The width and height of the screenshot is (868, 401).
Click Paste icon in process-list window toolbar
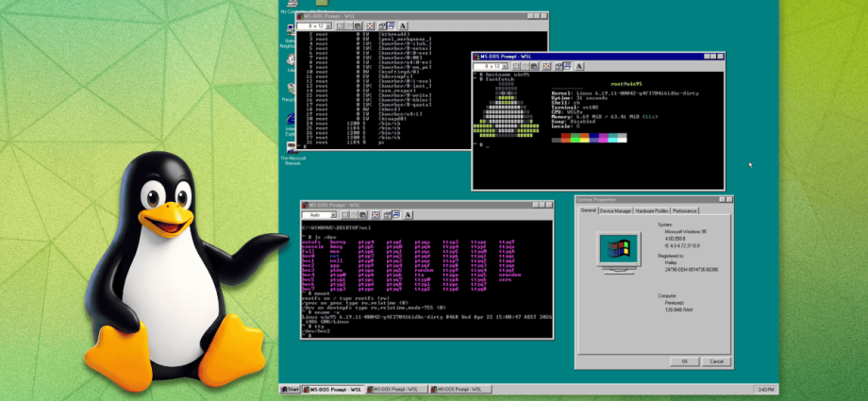tap(359, 26)
